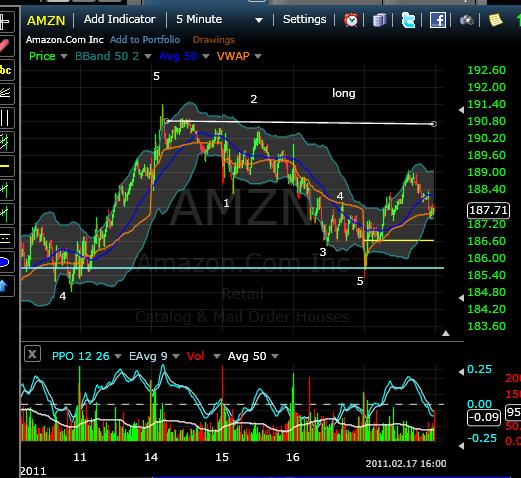Click the Drawings link
Image resolution: width=521 pixels, height=478 pixels.
[214, 40]
